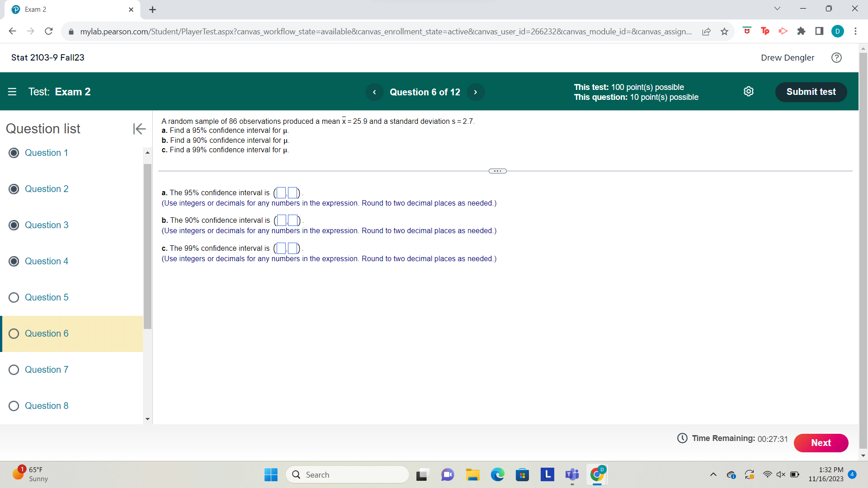Open the question list hamburger menu
Screen dimensions: 868x488
click(x=12, y=92)
